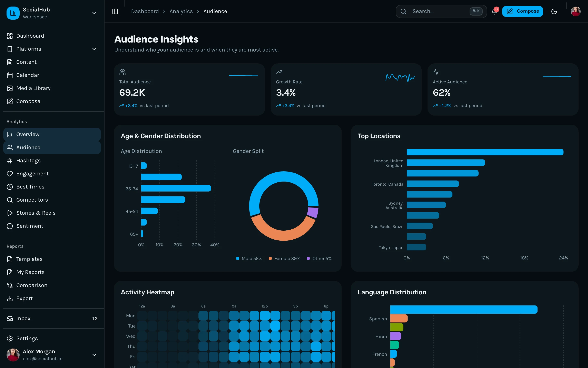Image resolution: width=588 pixels, height=368 pixels.
Task: Click the Calendar icon
Action: tap(10, 75)
